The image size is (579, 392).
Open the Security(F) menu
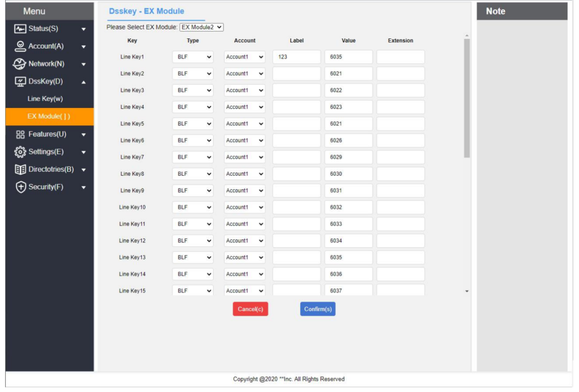(50, 187)
